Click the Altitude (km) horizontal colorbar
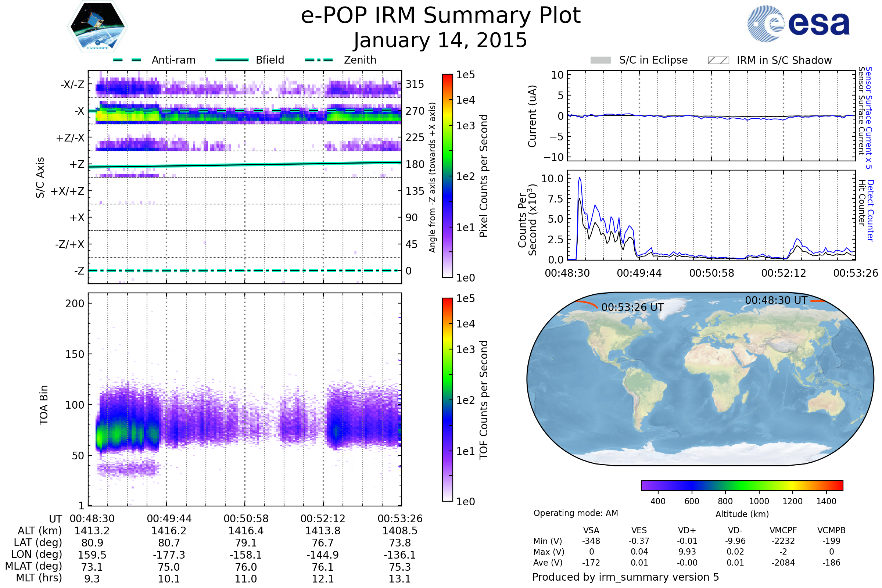This screenshot has width=882, height=588. [x=742, y=485]
